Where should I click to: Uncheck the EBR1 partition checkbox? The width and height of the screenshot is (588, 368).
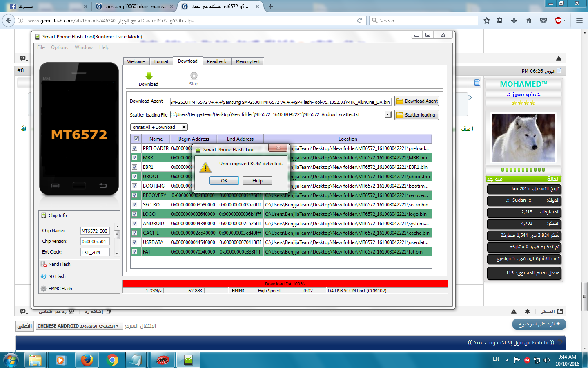(x=134, y=167)
